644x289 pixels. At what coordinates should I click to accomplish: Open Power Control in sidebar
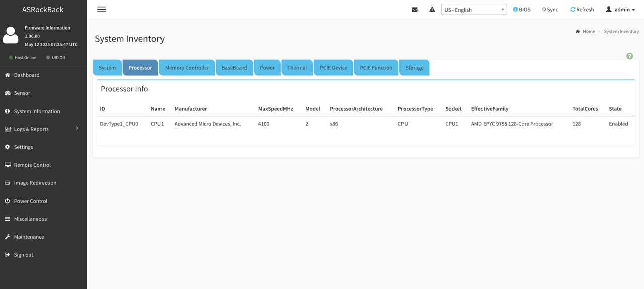[x=30, y=201]
